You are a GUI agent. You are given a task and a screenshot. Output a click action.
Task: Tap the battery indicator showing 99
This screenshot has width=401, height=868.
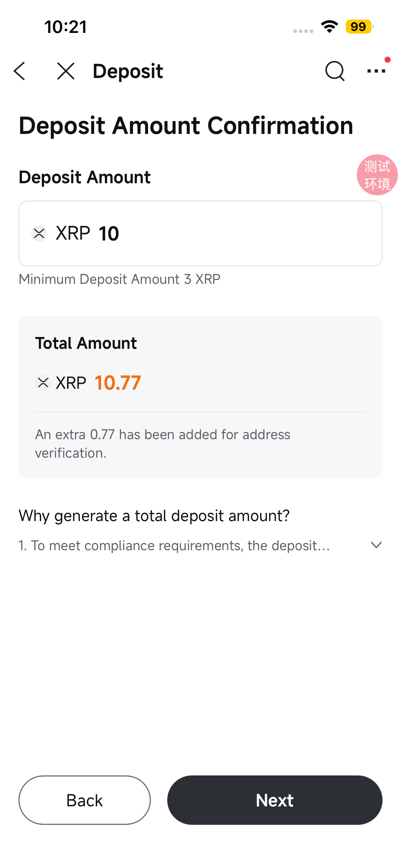[x=359, y=27]
